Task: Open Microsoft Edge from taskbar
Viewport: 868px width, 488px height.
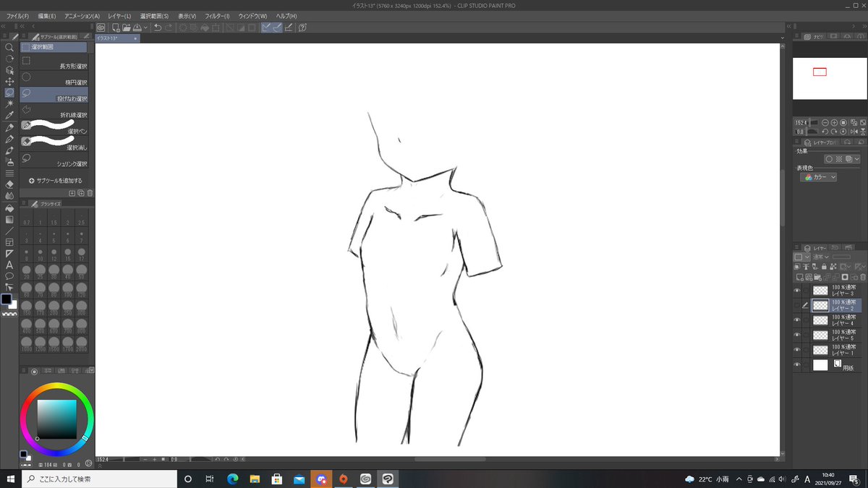Action: [x=232, y=479]
